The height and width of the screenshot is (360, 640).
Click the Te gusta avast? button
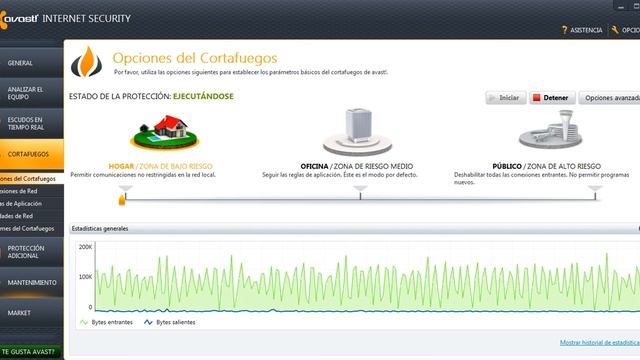click(31, 351)
